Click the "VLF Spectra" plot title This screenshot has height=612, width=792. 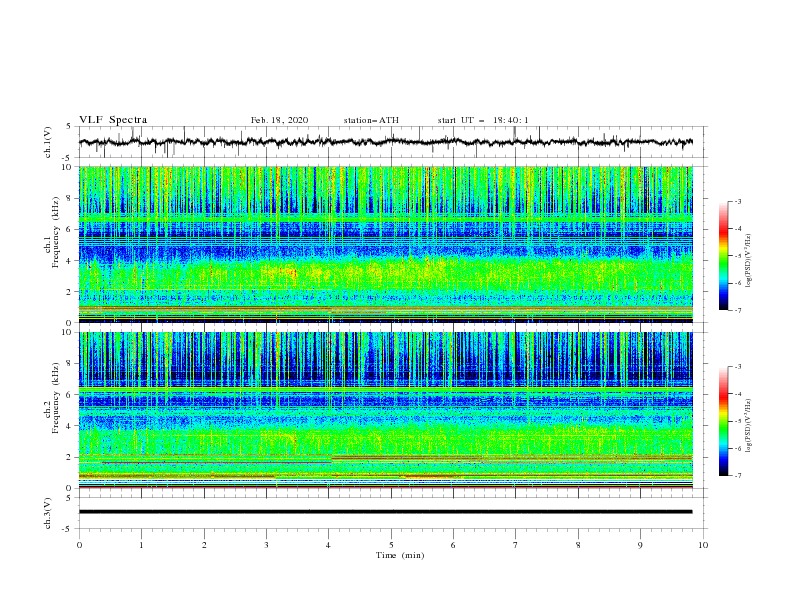113,120
